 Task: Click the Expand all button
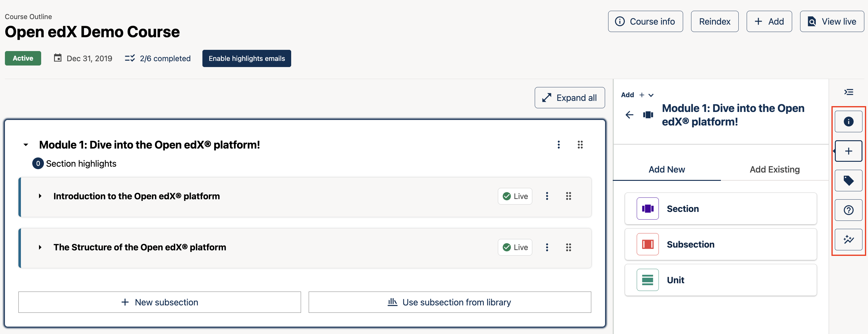pos(569,98)
